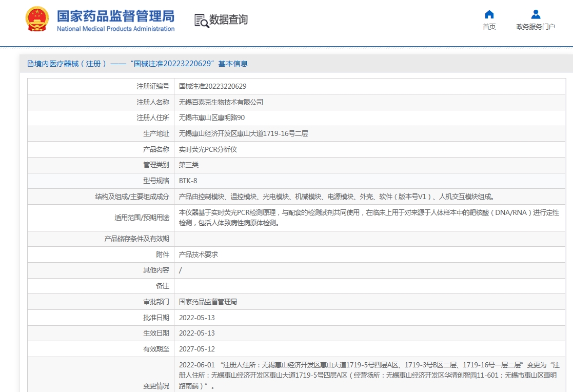Viewport: 573px width, 392px height.
Task: Click the 型号规格 label
Action: (x=156, y=181)
